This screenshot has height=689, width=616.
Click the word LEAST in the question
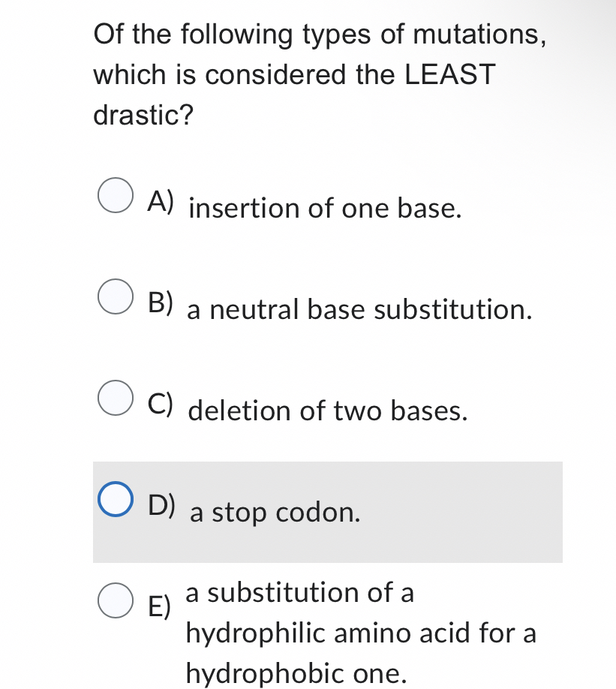451,74
